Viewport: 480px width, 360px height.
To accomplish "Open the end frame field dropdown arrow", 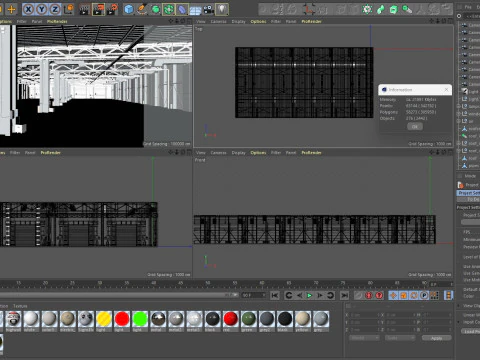I will 264,295.
